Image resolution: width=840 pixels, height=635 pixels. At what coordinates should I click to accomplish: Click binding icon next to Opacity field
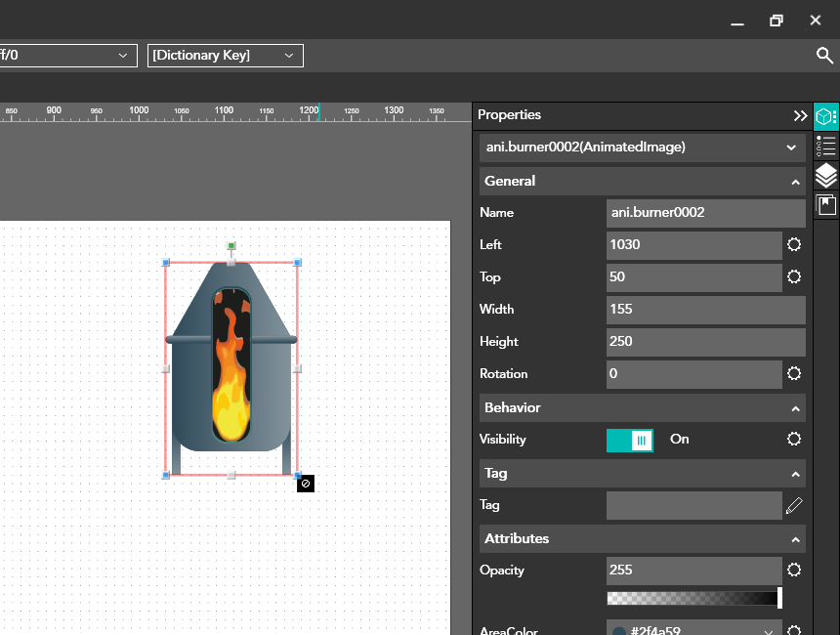tap(794, 570)
